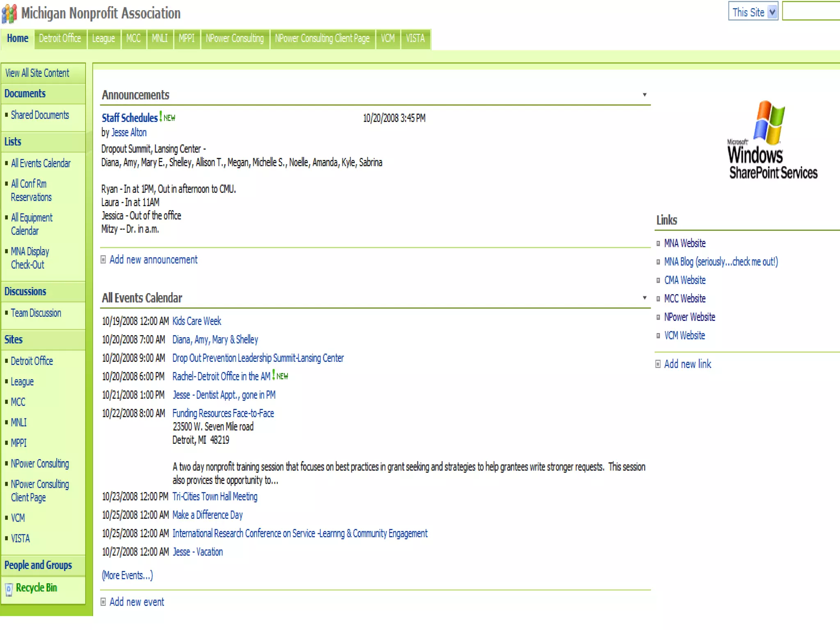The image size is (840, 630).
Task: Click the Recycle Bin icon
Action: [x=9, y=589]
